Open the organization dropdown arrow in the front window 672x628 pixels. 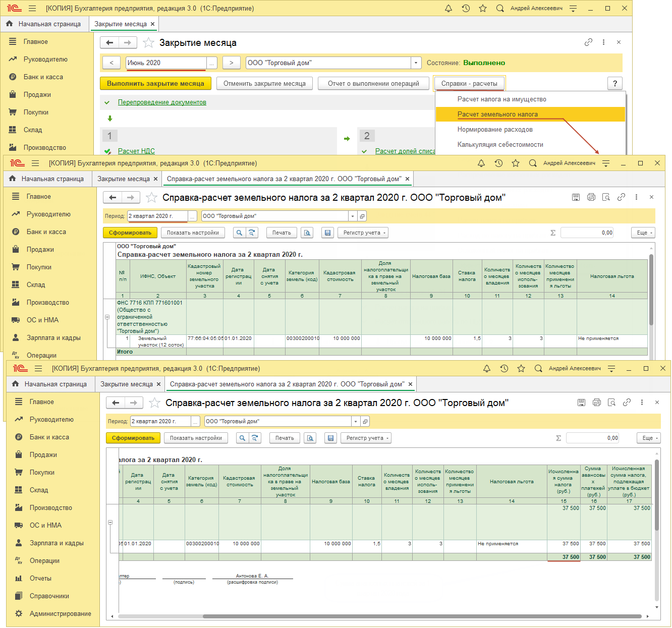(356, 422)
